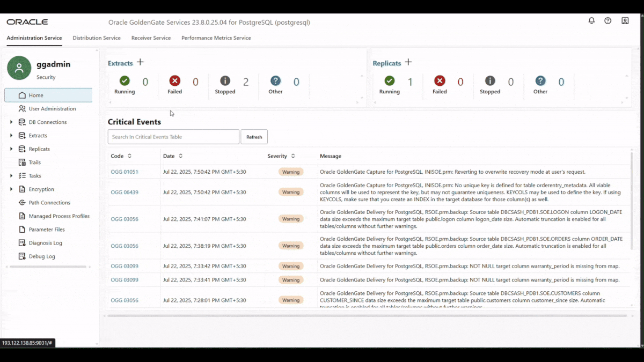This screenshot has height=362, width=644.
Task: Click the Message column header
Action: coord(331,156)
